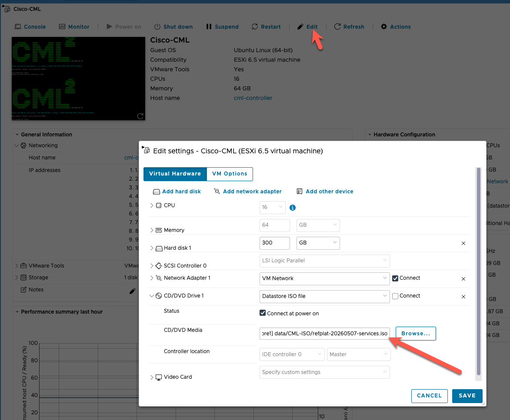Click Add network adapter
Image resolution: width=510 pixels, height=420 pixels.
(247, 191)
